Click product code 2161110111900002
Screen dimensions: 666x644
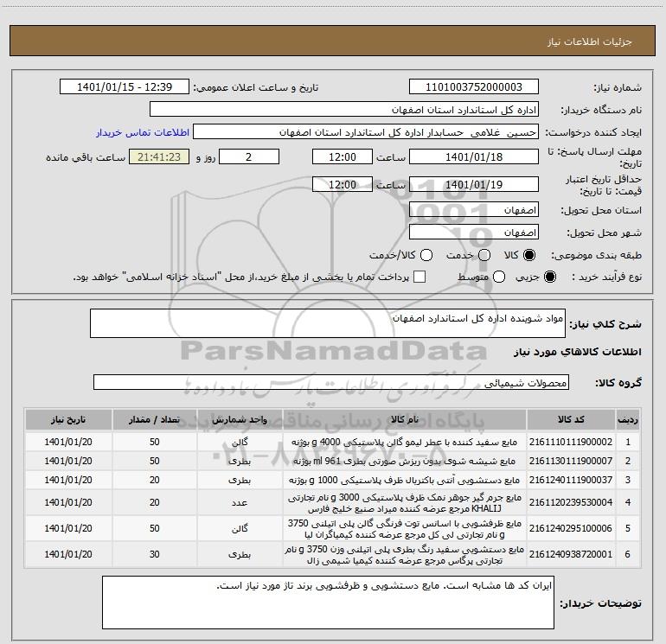(x=571, y=442)
